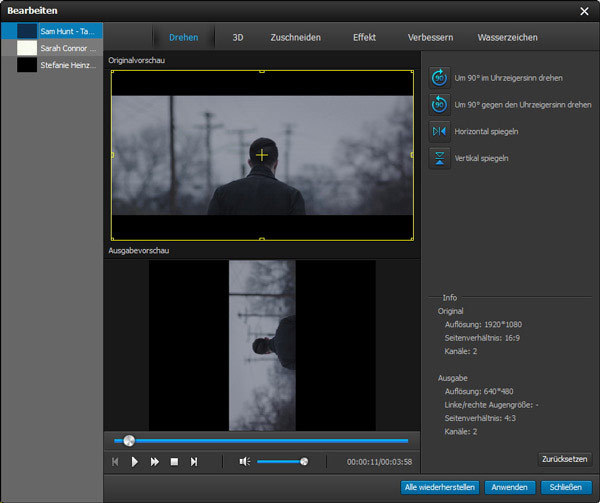Fast forward the video preview
600x503 pixels.
(x=155, y=462)
